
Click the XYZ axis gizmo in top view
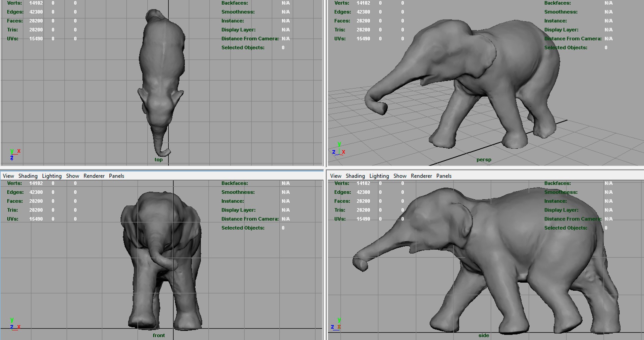point(15,154)
